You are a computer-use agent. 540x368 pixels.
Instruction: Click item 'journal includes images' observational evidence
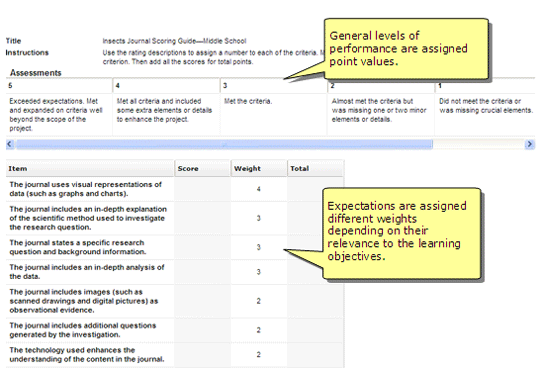coord(84,301)
